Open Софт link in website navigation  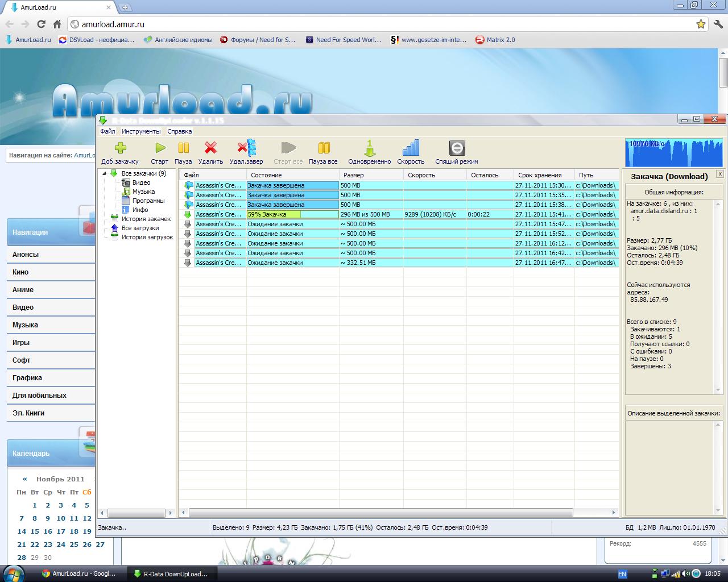[22, 360]
